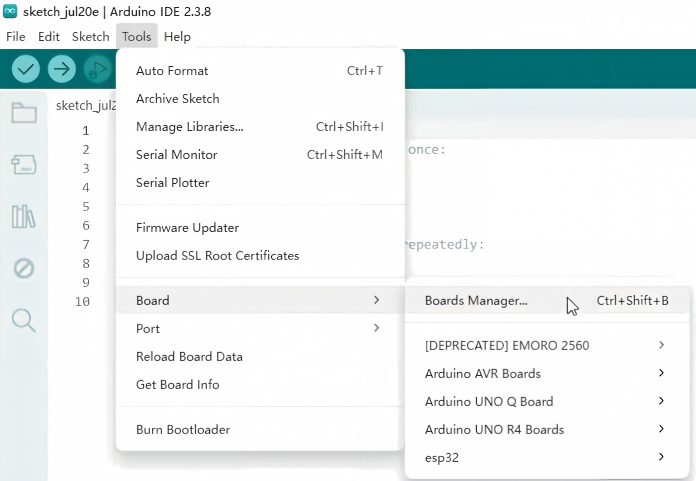Open the Help menu

(177, 36)
